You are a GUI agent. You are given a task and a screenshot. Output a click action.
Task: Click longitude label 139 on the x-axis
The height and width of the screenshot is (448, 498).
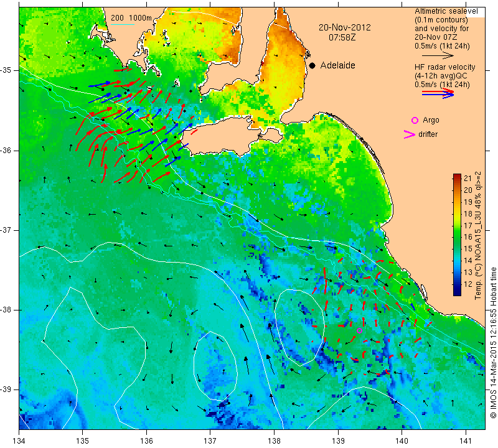338,441
